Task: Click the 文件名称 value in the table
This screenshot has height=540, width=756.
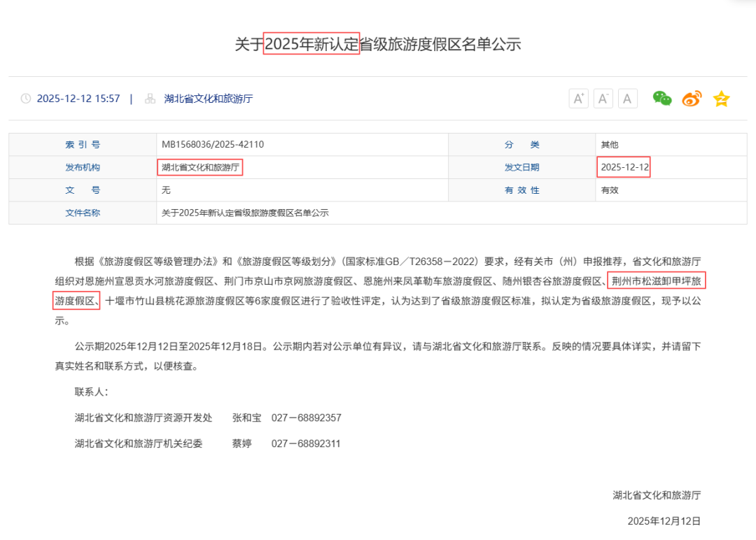Action: coord(245,213)
